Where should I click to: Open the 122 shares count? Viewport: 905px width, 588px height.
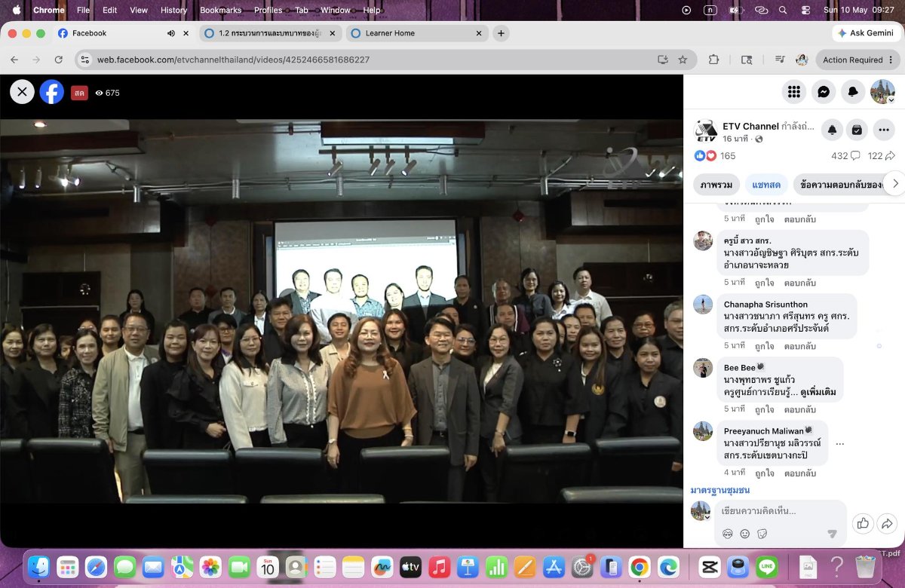coord(880,156)
